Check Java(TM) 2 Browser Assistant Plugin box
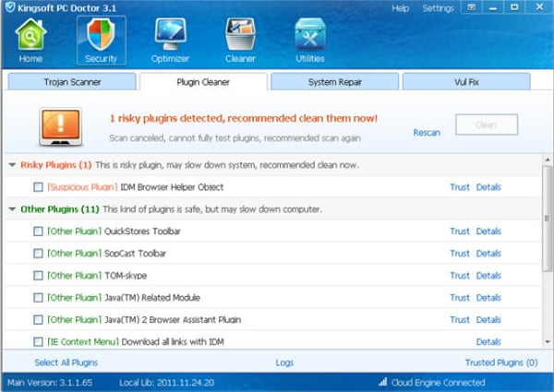Viewport: 554px width, 392px height. (x=38, y=320)
